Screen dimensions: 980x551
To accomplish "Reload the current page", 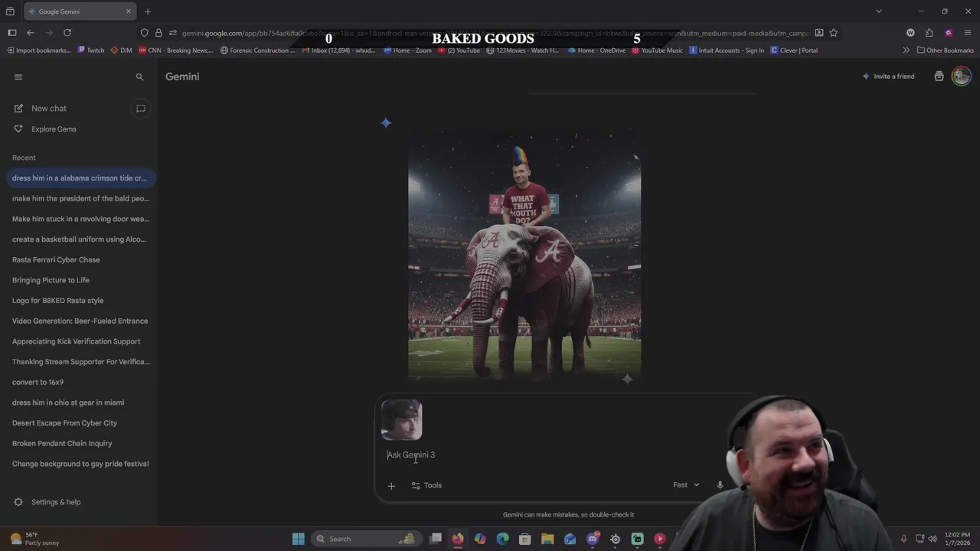I will pyautogui.click(x=67, y=33).
